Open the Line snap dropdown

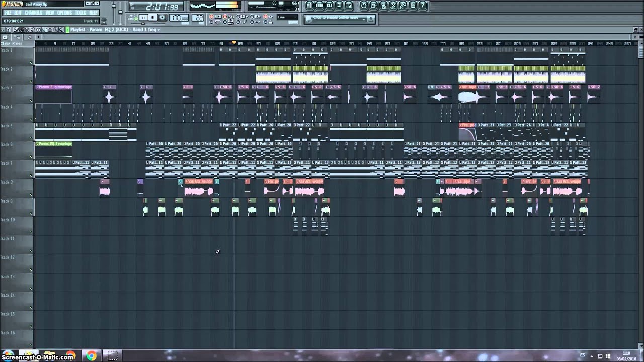tap(287, 17)
